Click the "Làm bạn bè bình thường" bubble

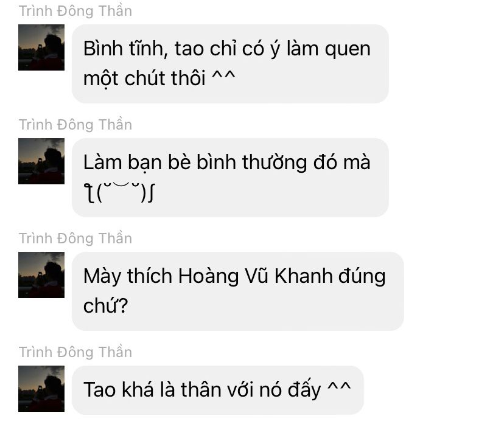[230, 177]
